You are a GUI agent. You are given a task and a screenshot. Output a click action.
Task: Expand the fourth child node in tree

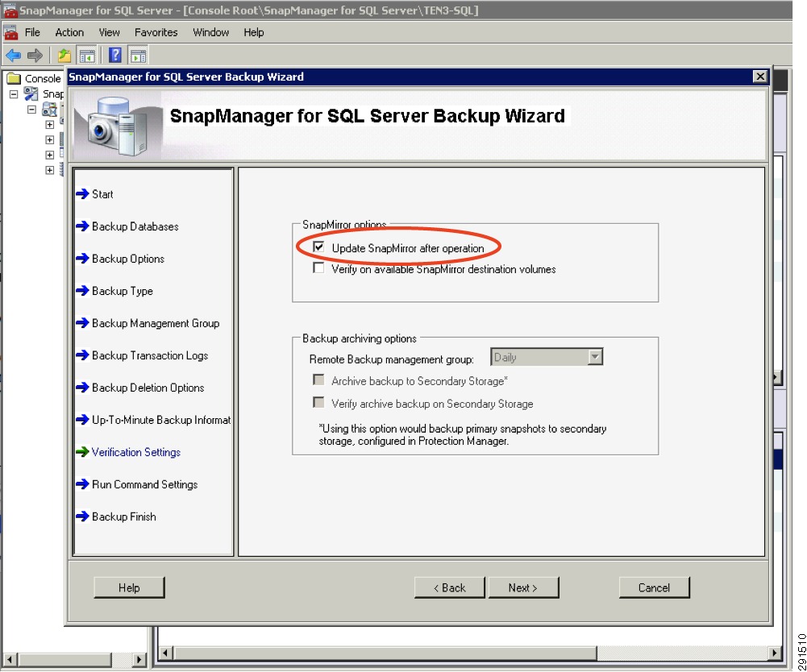tap(49, 170)
